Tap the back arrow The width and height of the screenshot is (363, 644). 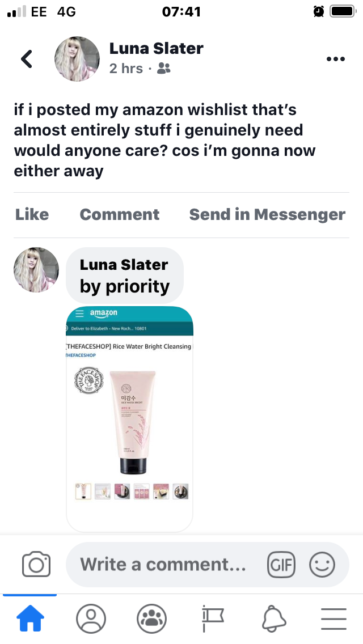point(27,59)
